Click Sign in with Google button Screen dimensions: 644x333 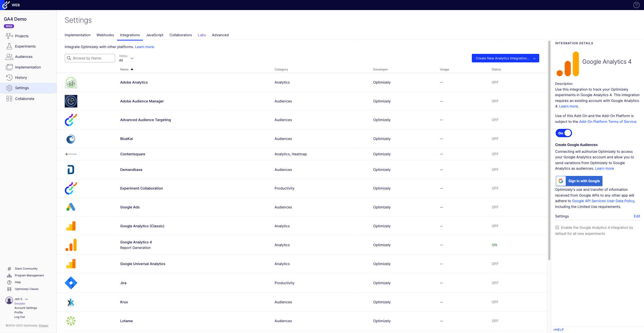click(x=579, y=181)
